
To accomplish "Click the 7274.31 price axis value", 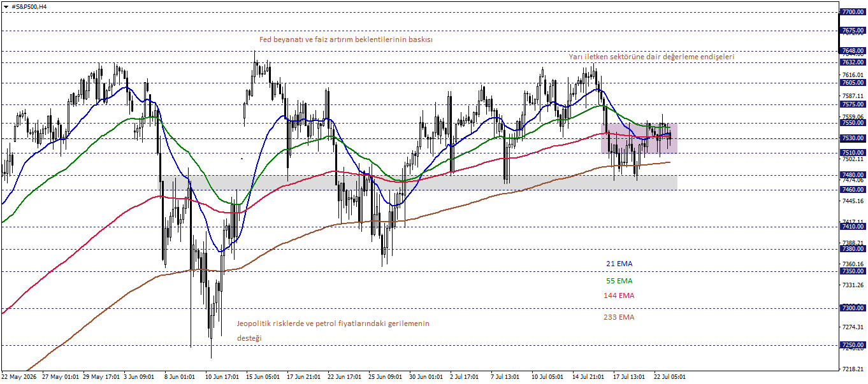I will pos(852,327).
